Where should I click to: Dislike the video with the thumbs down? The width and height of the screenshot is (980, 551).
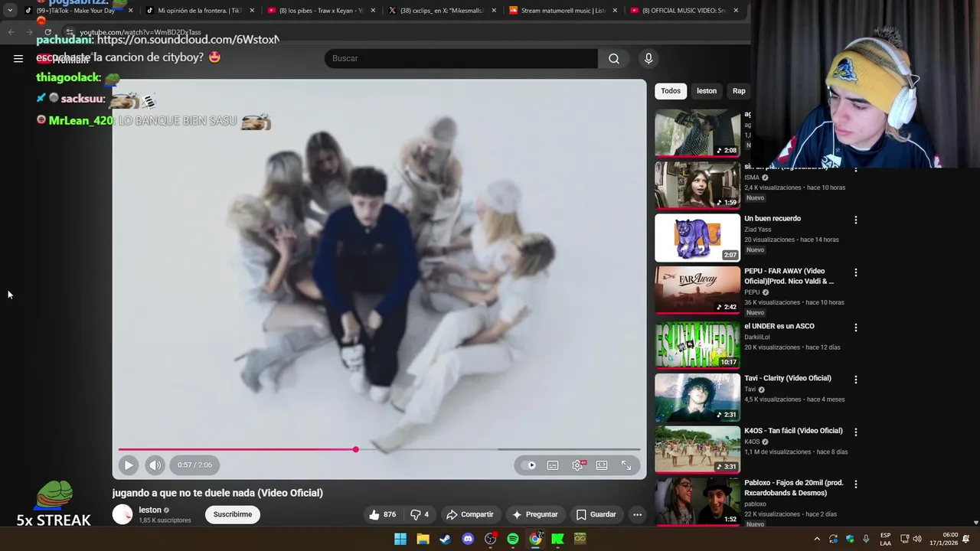click(419, 514)
